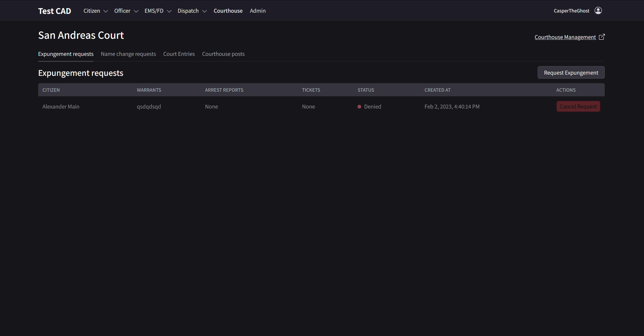Image resolution: width=644 pixels, height=336 pixels.
Task: Switch to Court Entries tab
Action: [x=179, y=54]
